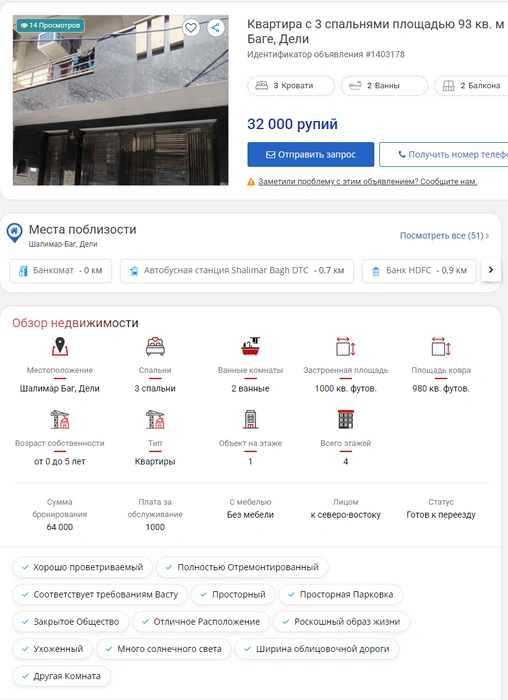Viewport: 508px width, 700px height.
Task: Click the bathtub icon in "2 Ванны" chip
Action: 355,85
